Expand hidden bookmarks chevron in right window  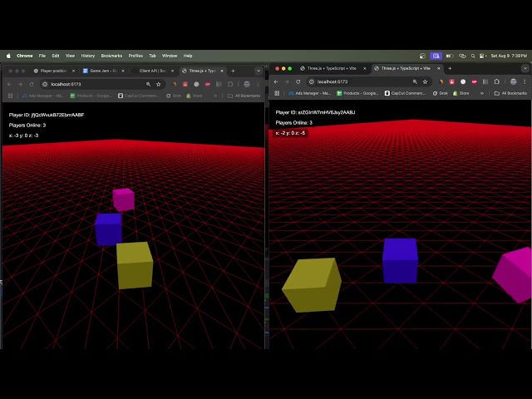coord(482,93)
